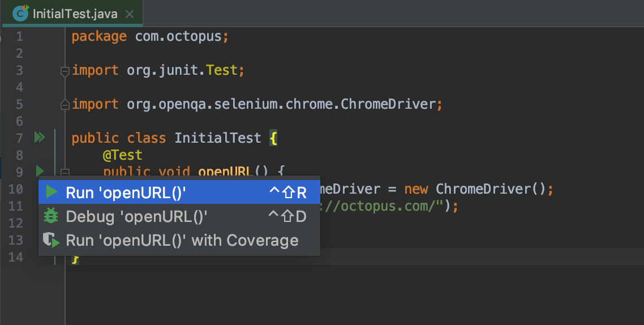Collapse the openURL method fold marker on line 9
The height and width of the screenshot is (325, 644).
click(x=65, y=172)
